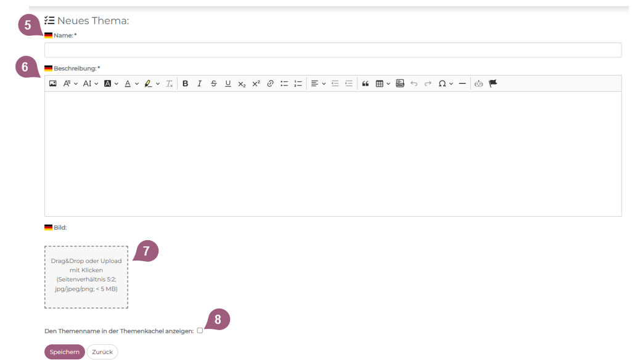Insert a horizontal line

(462, 84)
